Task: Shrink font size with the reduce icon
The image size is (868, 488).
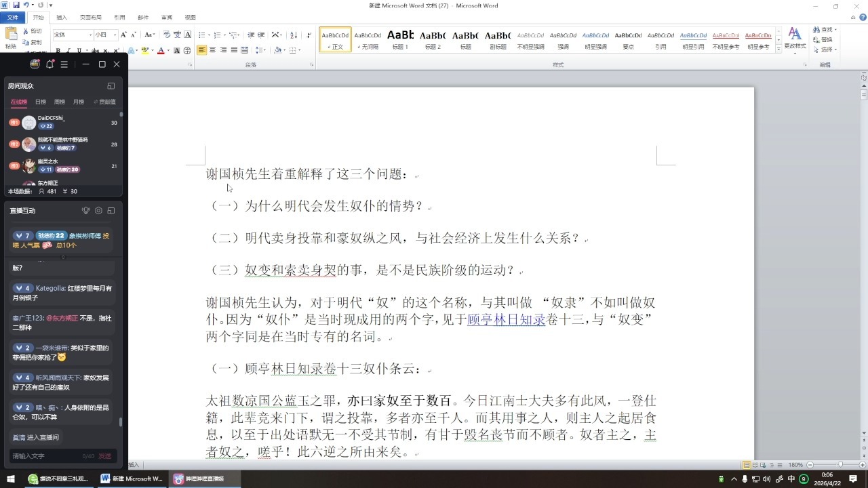Action: tap(134, 35)
